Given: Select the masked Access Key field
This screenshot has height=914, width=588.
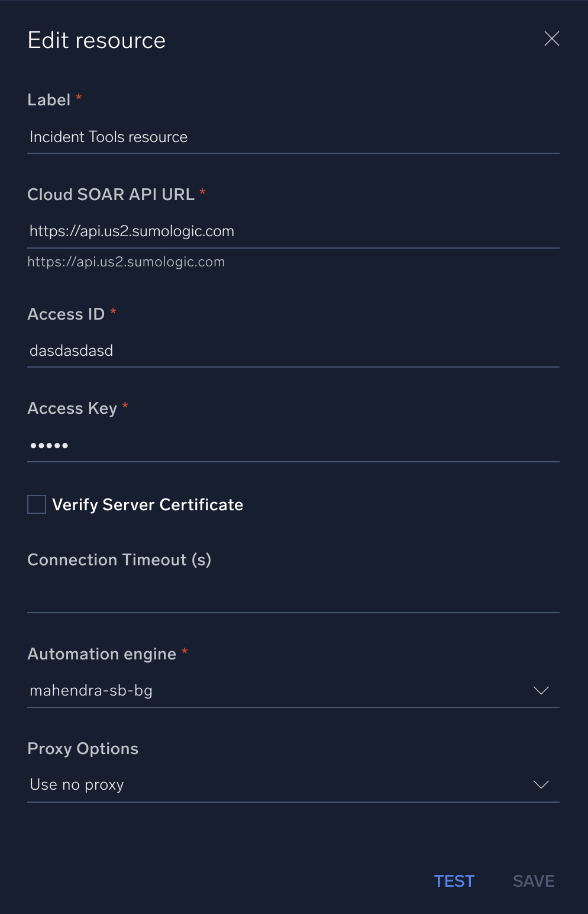Looking at the screenshot, I should (x=293, y=445).
